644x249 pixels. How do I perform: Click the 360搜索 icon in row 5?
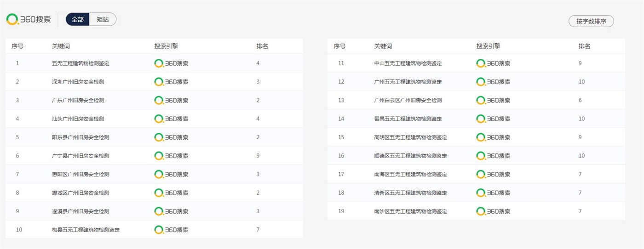pos(171,137)
